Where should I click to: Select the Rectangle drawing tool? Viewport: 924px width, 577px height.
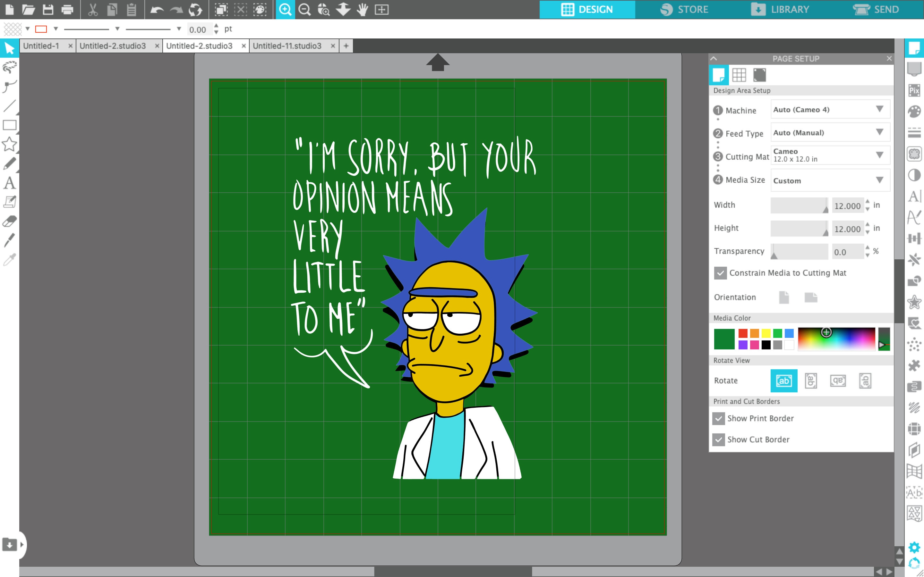[x=10, y=125]
